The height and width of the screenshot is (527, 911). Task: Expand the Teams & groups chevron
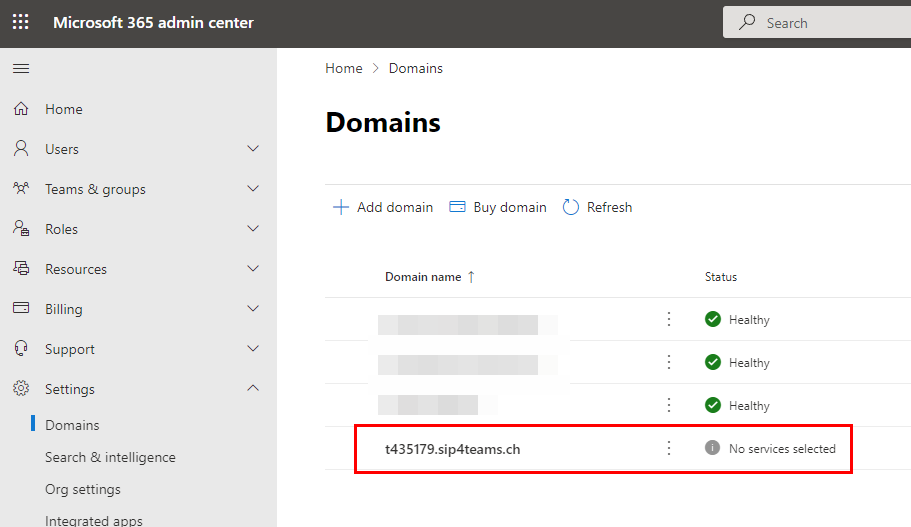(253, 188)
